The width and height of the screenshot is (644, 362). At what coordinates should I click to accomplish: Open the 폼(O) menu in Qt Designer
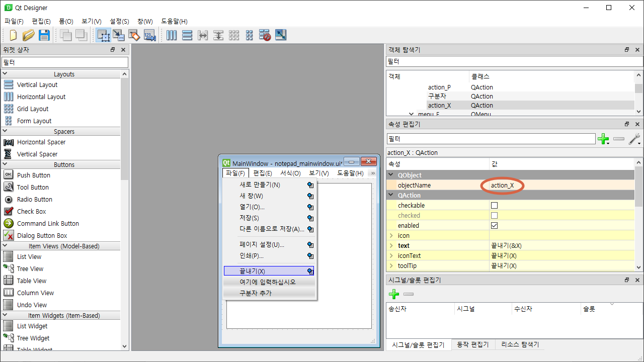[66, 21]
